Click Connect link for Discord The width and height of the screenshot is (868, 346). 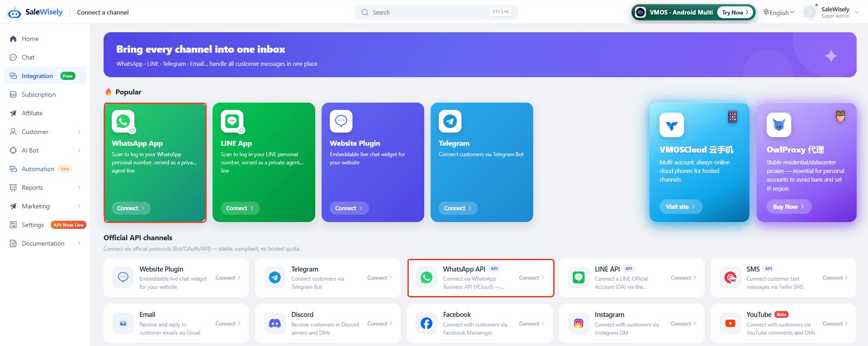[x=380, y=324]
